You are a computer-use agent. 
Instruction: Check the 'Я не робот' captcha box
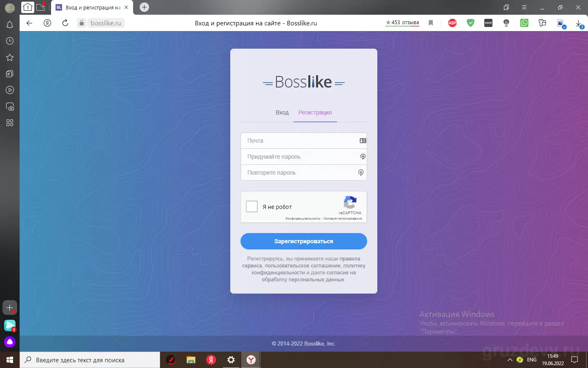(x=252, y=206)
